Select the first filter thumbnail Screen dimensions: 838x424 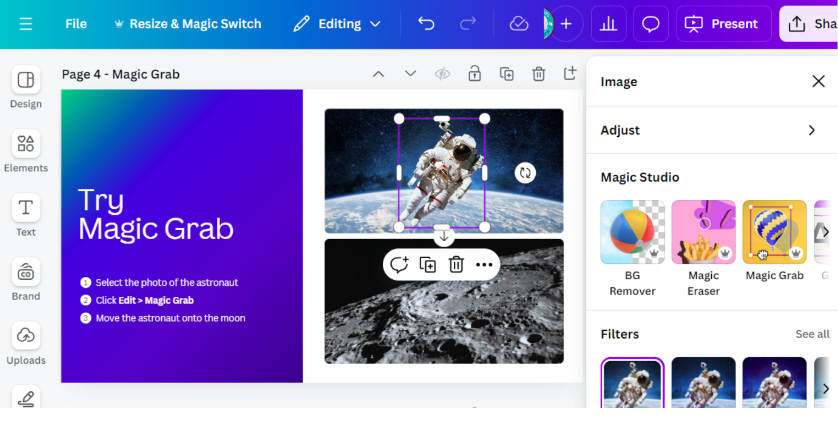coord(633,384)
